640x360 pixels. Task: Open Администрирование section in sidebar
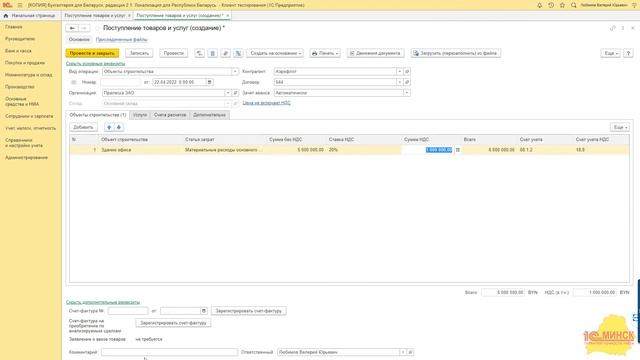point(27,158)
